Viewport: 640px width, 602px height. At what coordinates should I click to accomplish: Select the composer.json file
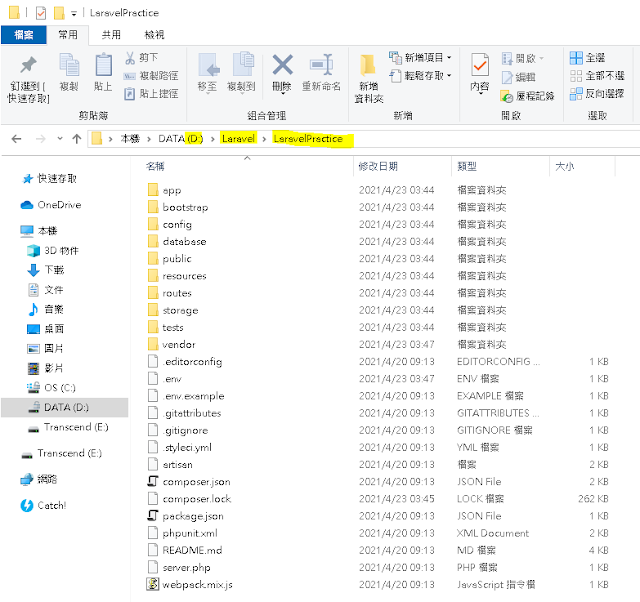click(189, 482)
